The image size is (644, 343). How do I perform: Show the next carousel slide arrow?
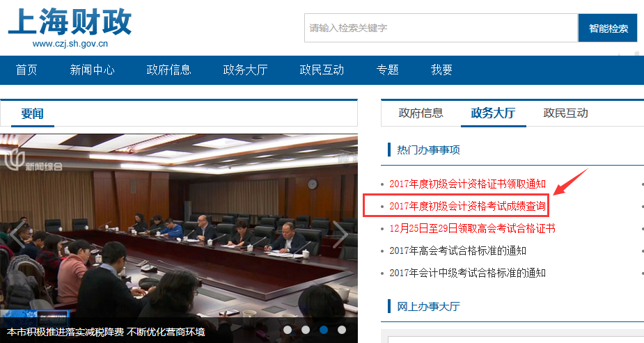coord(340,234)
